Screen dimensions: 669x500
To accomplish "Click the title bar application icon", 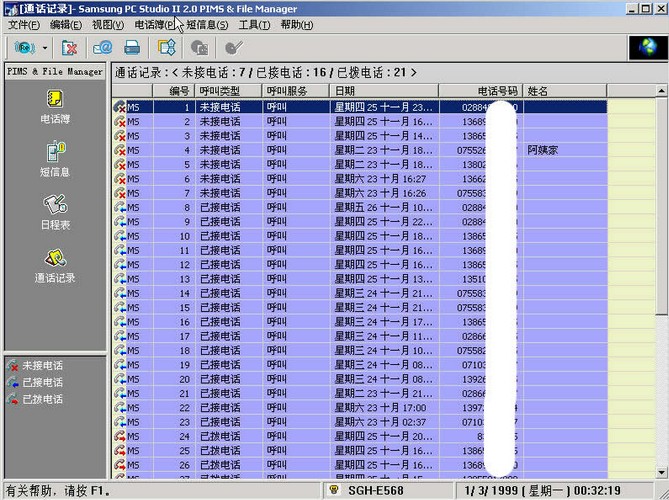I will pos(12,9).
